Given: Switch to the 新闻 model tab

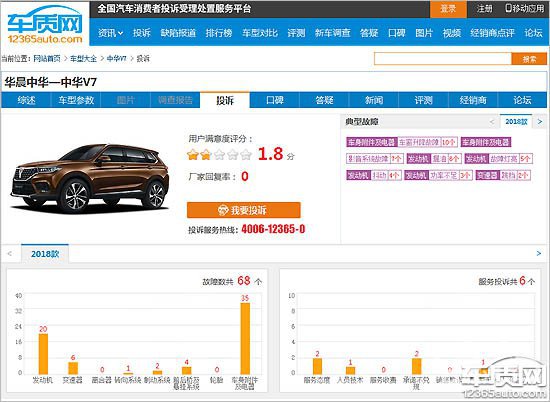Looking at the screenshot, I should (374, 100).
